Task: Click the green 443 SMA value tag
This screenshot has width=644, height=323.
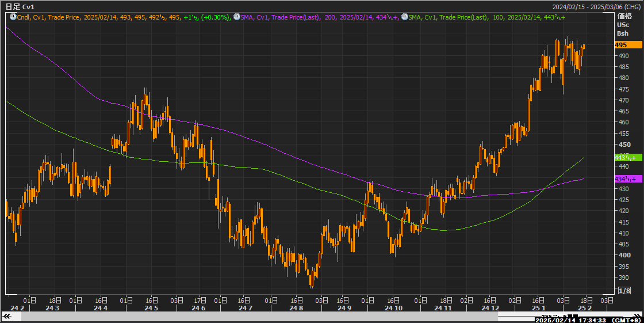Action: [628, 158]
